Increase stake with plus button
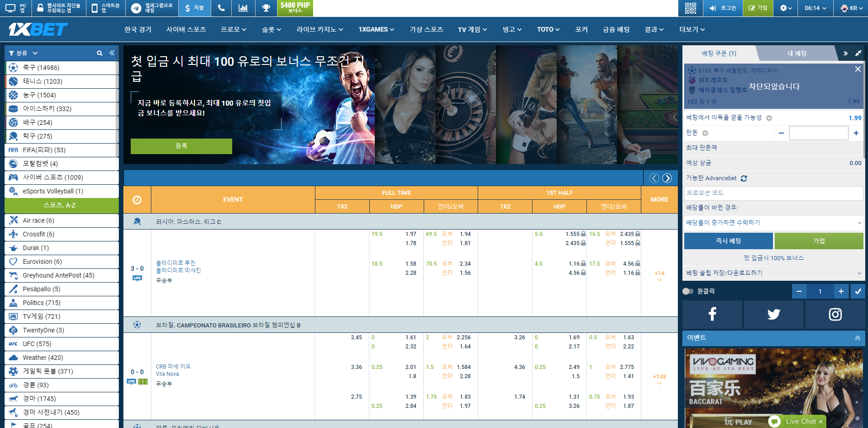Image resolution: width=868 pixels, height=428 pixels. tap(856, 133)
